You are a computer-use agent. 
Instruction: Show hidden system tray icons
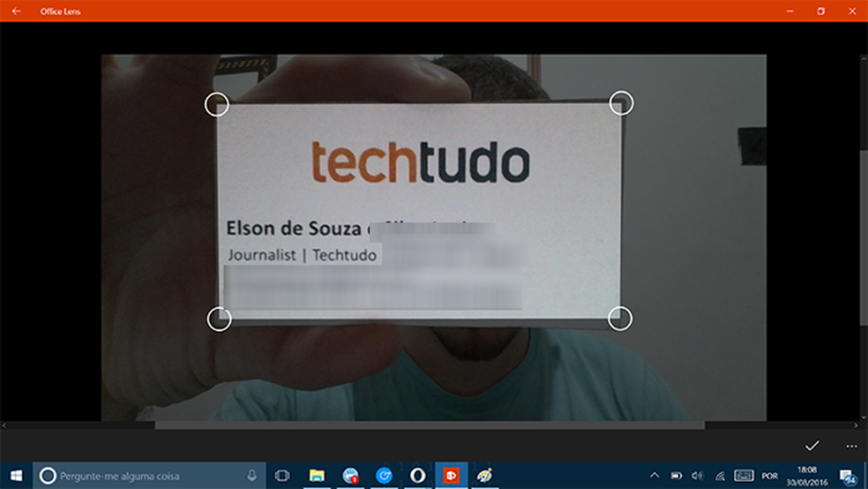point(655,476)
